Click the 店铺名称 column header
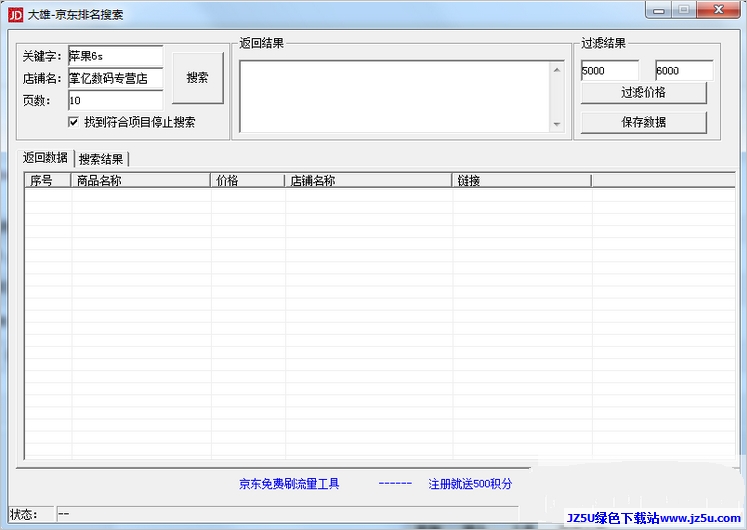747x530 pixels. [x=368, y=181]
